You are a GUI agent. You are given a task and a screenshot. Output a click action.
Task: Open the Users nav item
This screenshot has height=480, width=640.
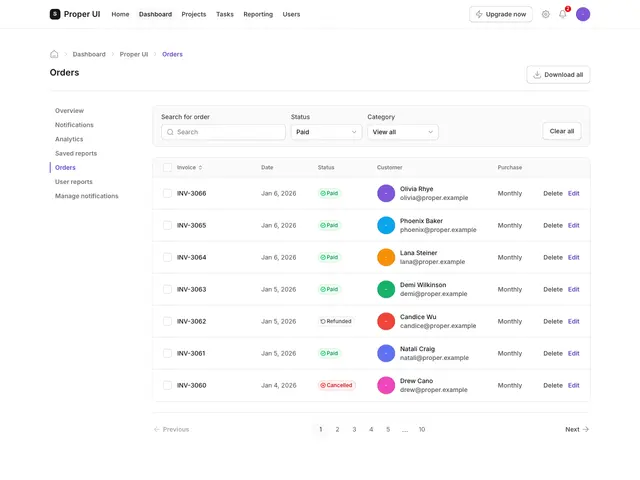click(x=291, y=14)
